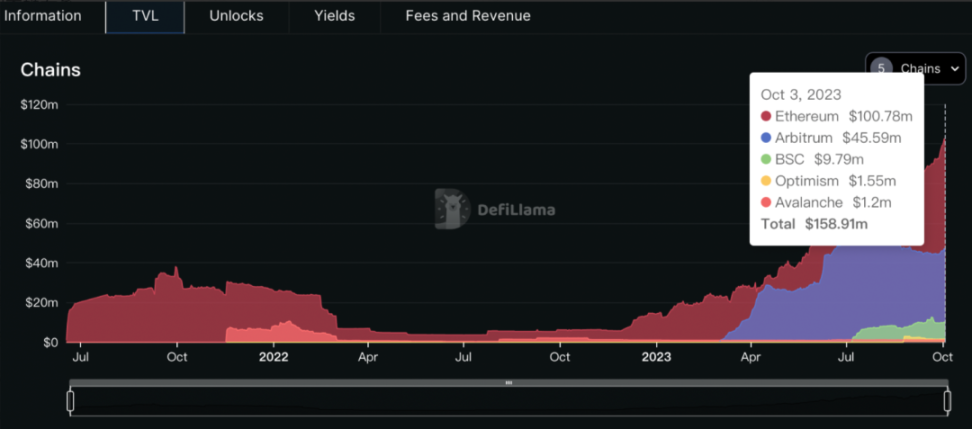Click the left handle of time range slider
Screen dimensions: 972x429
70,401
